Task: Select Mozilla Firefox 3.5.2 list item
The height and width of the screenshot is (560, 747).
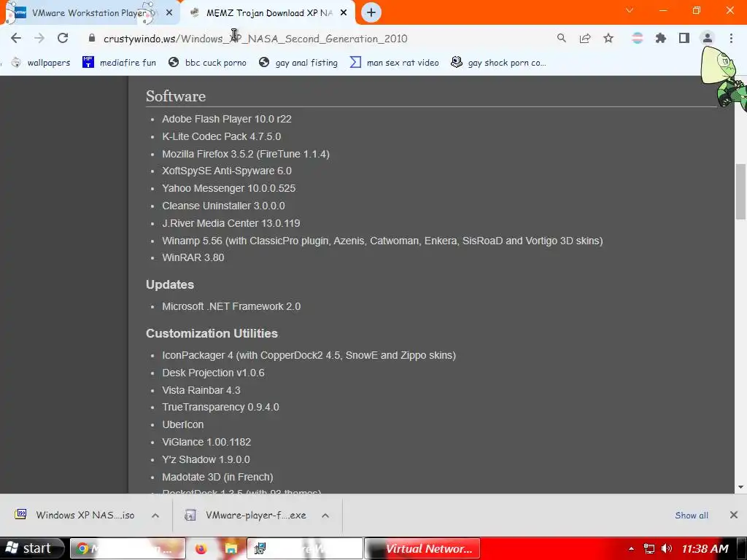Action: pyautogui.click(x=246, y=154)
